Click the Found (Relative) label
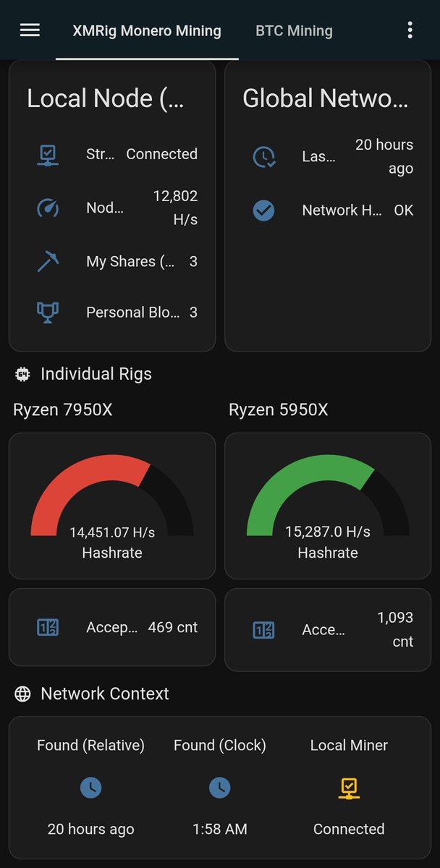 tap(90, 746)
